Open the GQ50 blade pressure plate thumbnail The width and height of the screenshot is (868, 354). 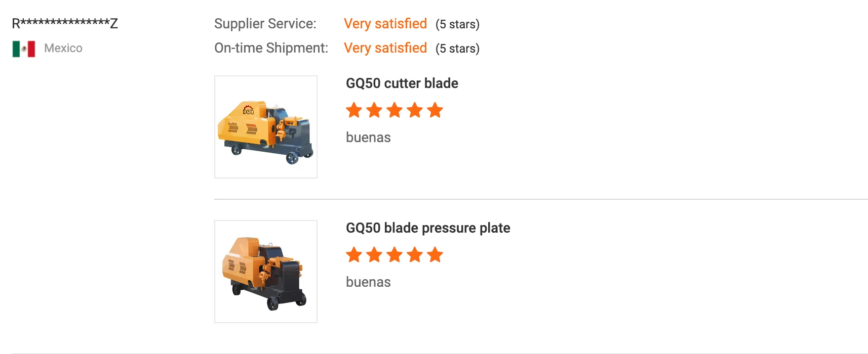click(x=266, y=272)
